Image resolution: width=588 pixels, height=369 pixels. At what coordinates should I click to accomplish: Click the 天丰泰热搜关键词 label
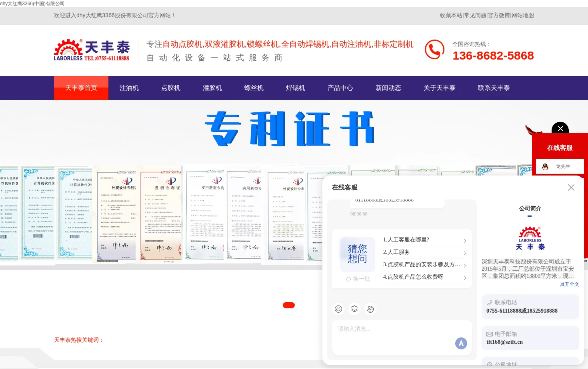(x=79, y=340)
